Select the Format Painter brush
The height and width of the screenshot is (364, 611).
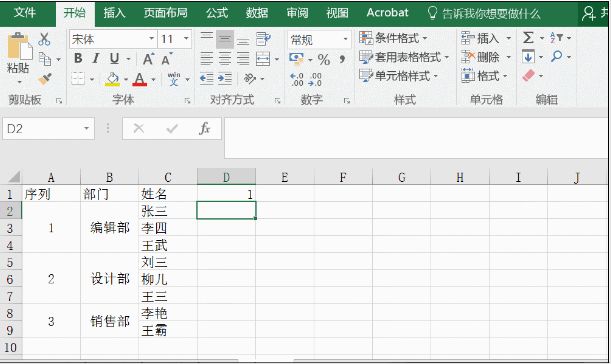tap(45, 79)
